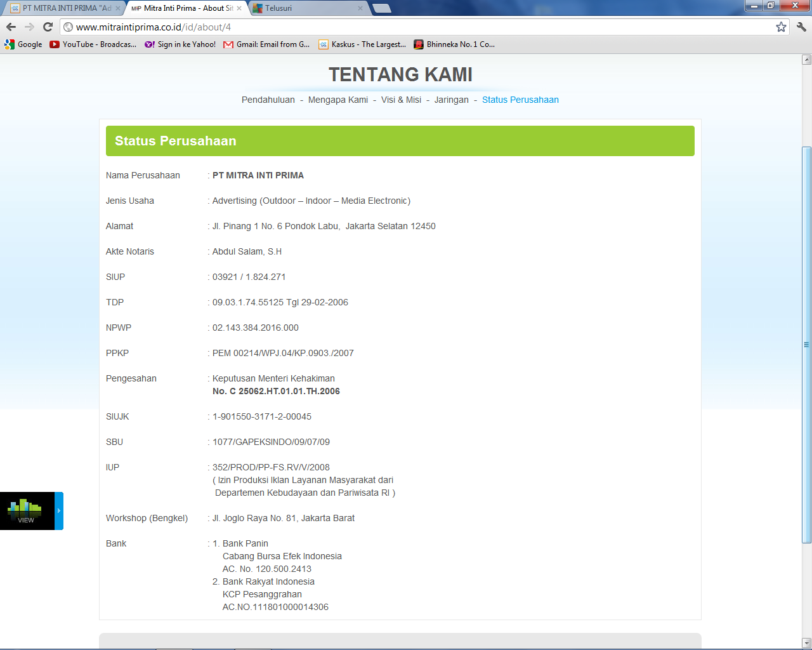
Task: Click the Akte Notaris name Abdul Salam, S.H
Action: click(247, 251)
